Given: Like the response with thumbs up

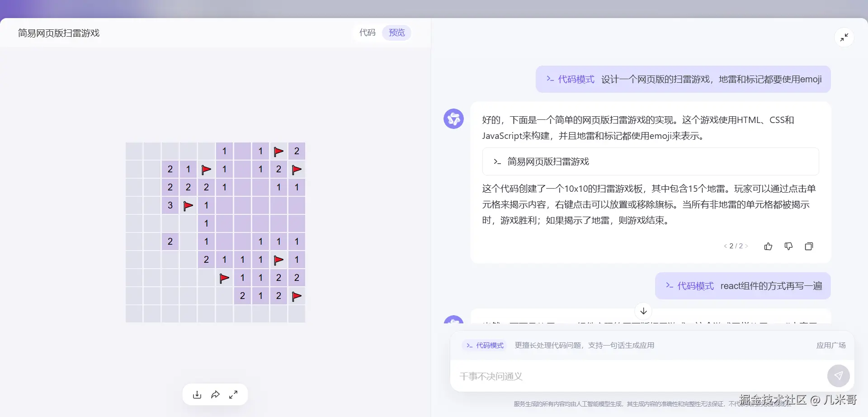Looking at the screenshot, I should coord(768,246).
